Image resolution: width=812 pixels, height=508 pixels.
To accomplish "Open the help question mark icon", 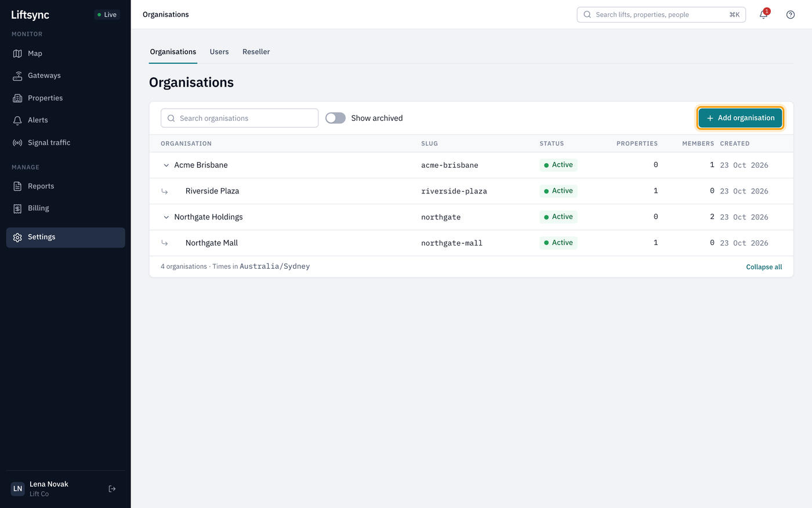I will [x=791, y=15].
